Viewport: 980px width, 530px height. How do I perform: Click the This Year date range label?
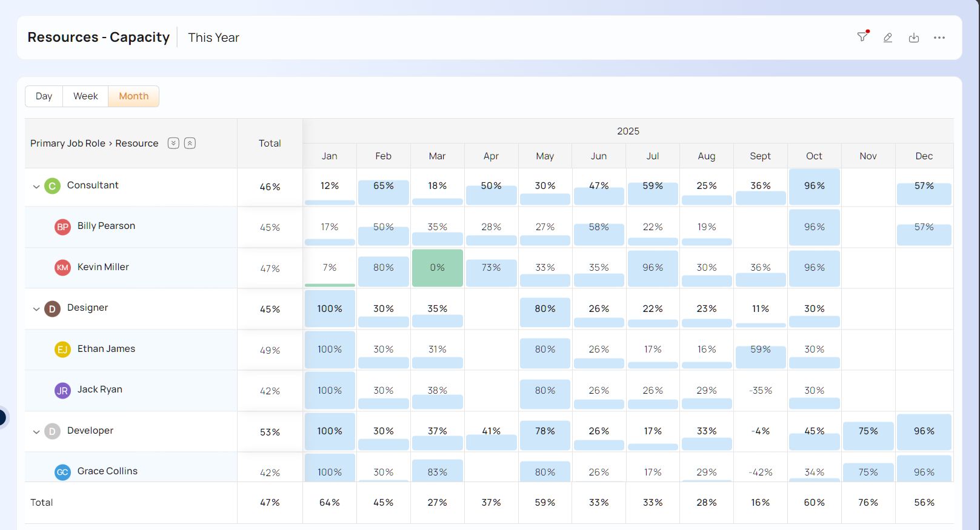click(x=213, y=38)
